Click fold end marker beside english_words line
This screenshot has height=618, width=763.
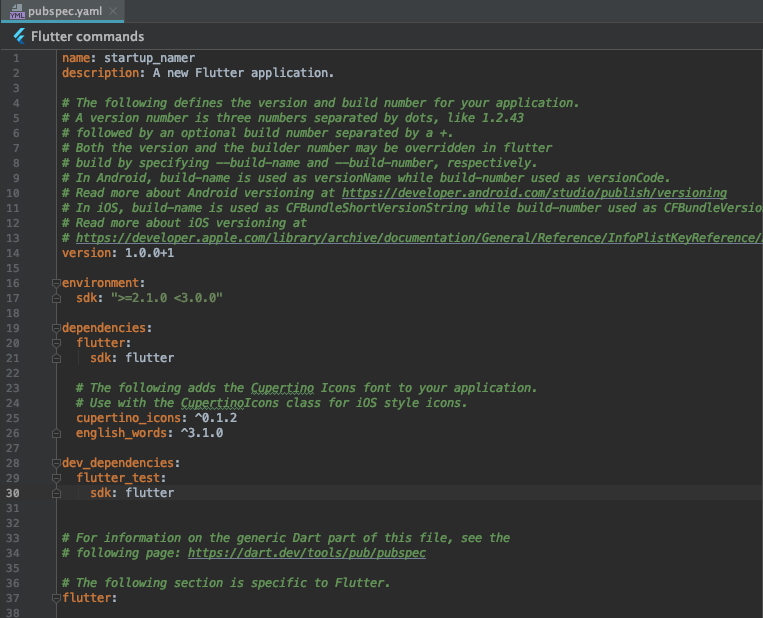point(56,433)
